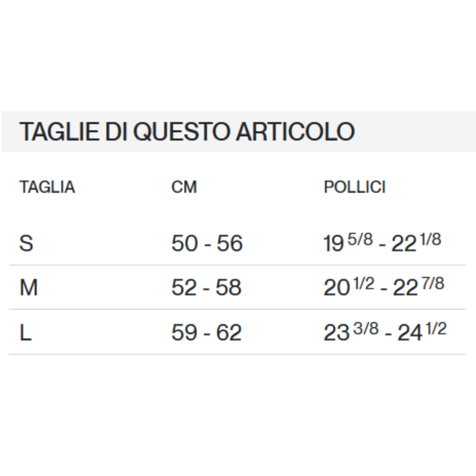Click the 59 cm value for size L
Viewport: 476px width, 476px height.
tap(184, 332)
